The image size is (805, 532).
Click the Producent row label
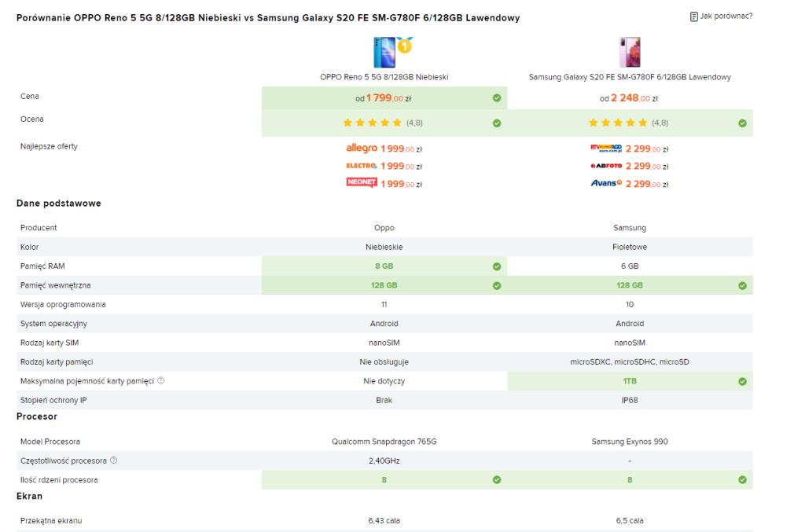39,228
